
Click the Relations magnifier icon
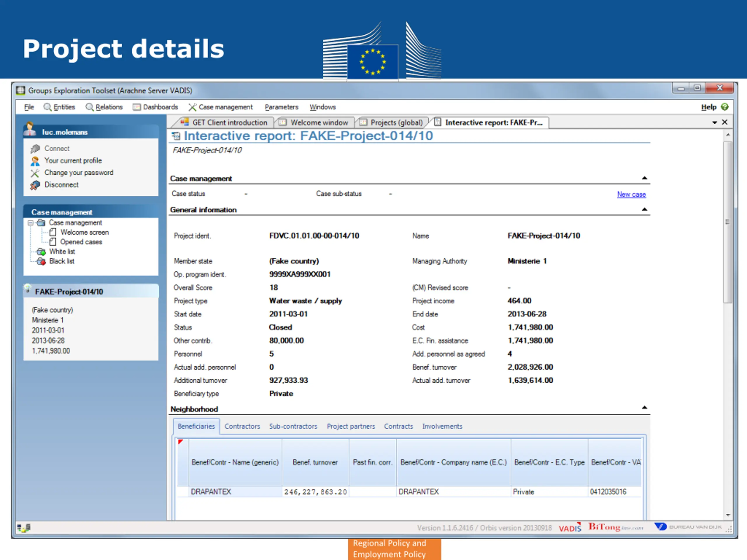coord(90,107)
